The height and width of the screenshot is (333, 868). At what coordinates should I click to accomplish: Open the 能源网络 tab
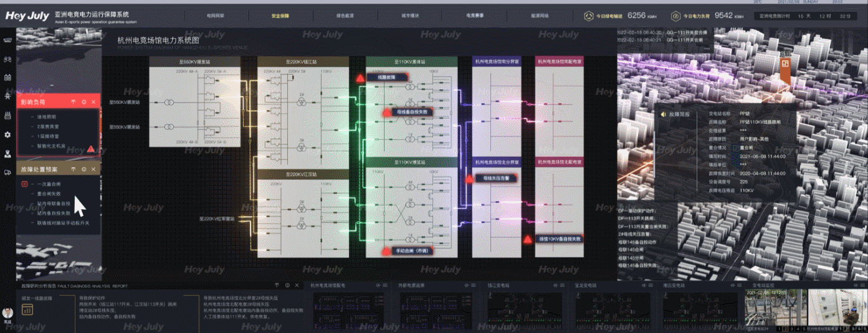point(540,16)
